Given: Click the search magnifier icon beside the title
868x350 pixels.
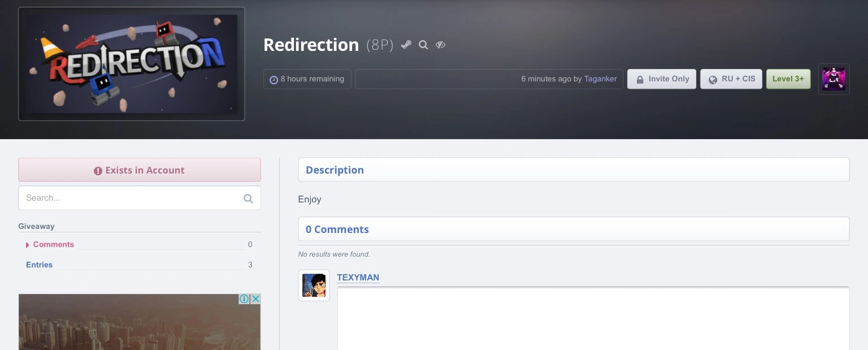Looking at the screenshot, I should [x=423, y=45].
